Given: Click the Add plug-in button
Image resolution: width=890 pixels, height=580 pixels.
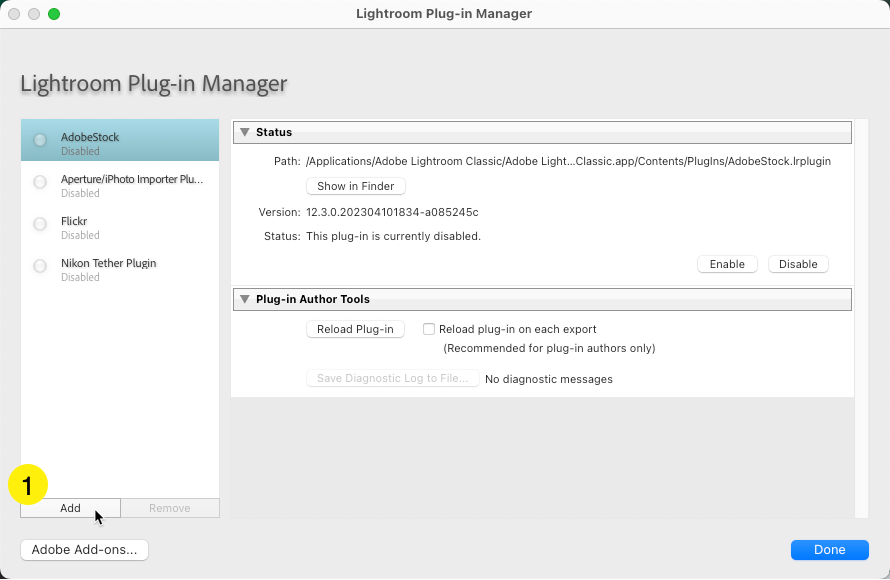Looking at the screenshot, I should [70, 508].
